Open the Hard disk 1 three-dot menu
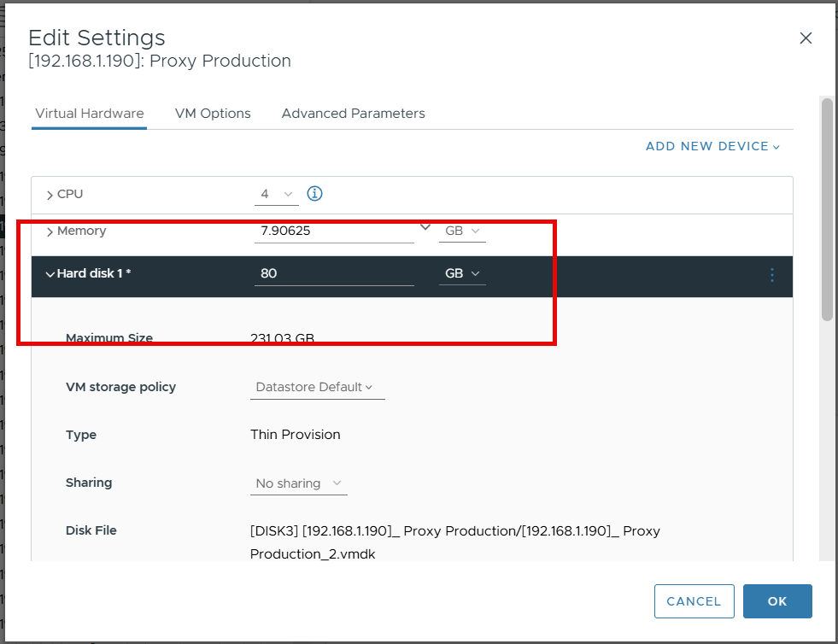Image resolution: width=838 pixels, height=644 pixels. coord(772,274)
